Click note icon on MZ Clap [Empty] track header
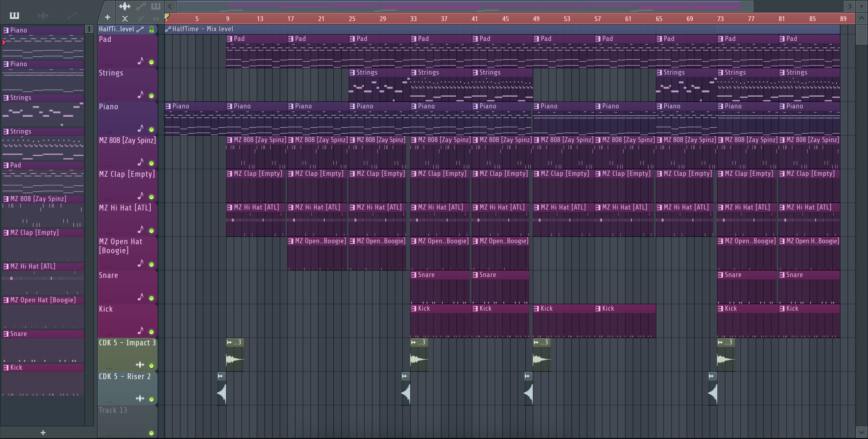 [x=140, y=196]
